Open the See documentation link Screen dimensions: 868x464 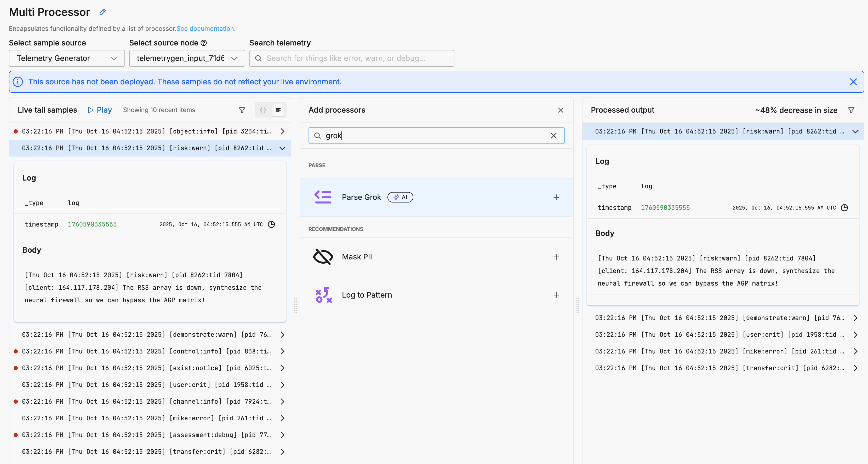tap(205, 29)
